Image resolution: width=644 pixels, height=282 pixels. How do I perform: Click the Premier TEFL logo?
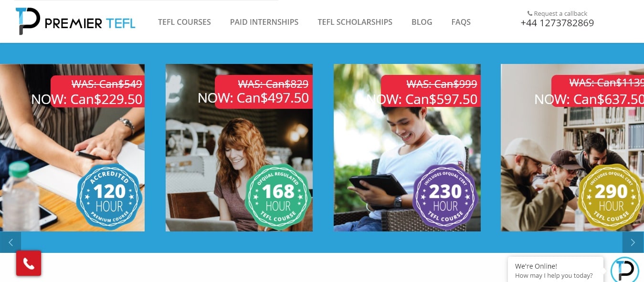click(75, 21)
